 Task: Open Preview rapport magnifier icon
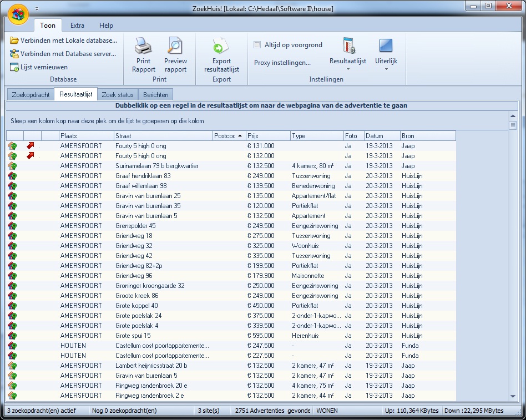point(175,46)
